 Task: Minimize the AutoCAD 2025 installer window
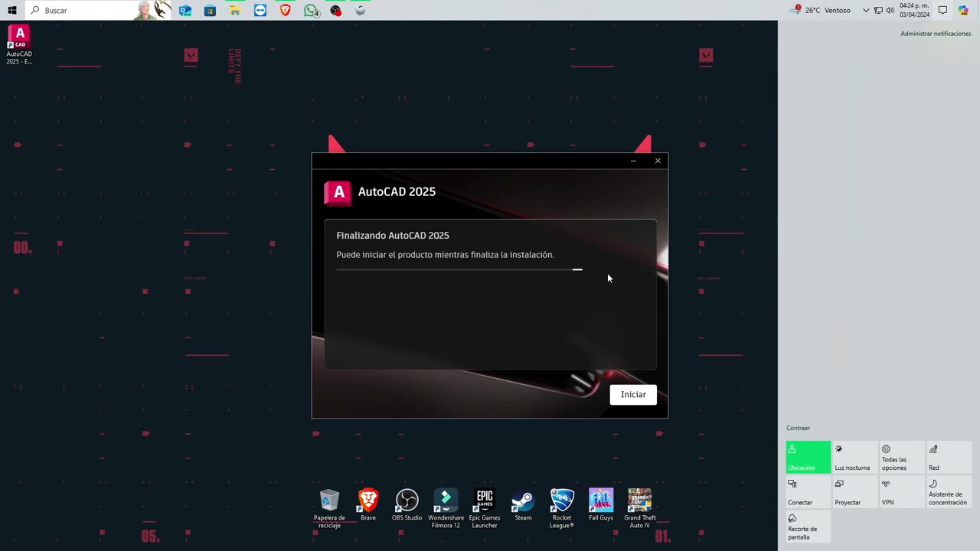click(x=633, y=161)
